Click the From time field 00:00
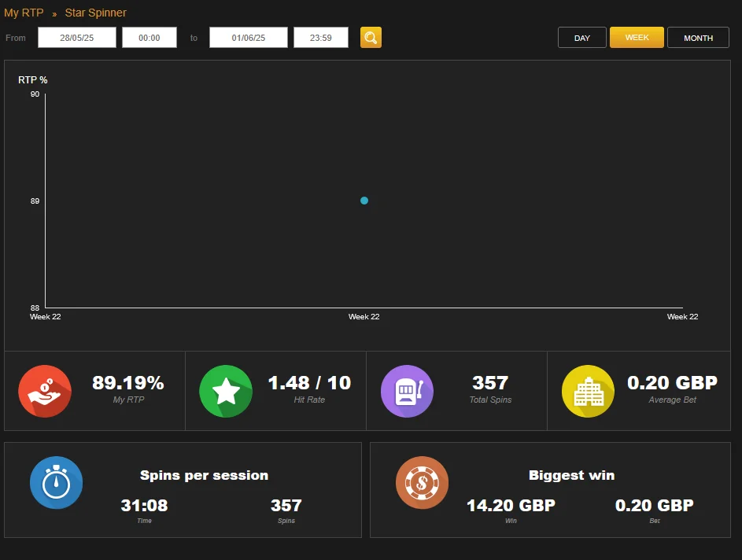 click(149, 38)
